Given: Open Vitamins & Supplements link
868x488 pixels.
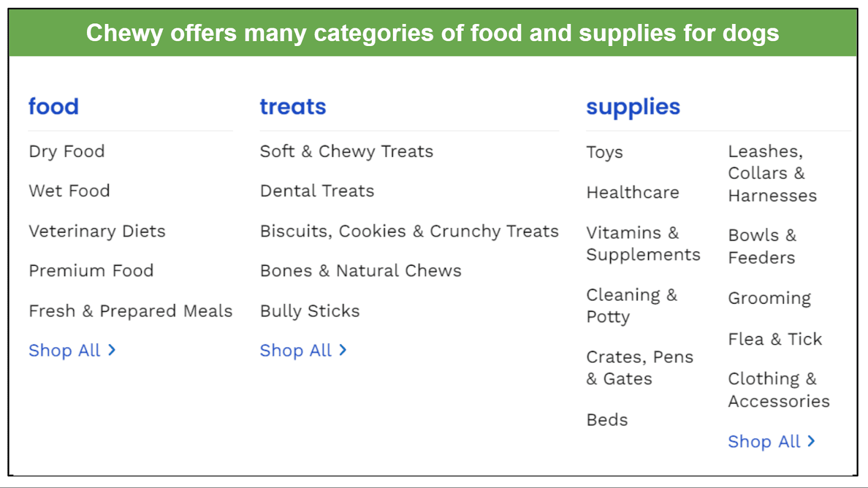Looking at the screenshot, I should tap(643, 243).
